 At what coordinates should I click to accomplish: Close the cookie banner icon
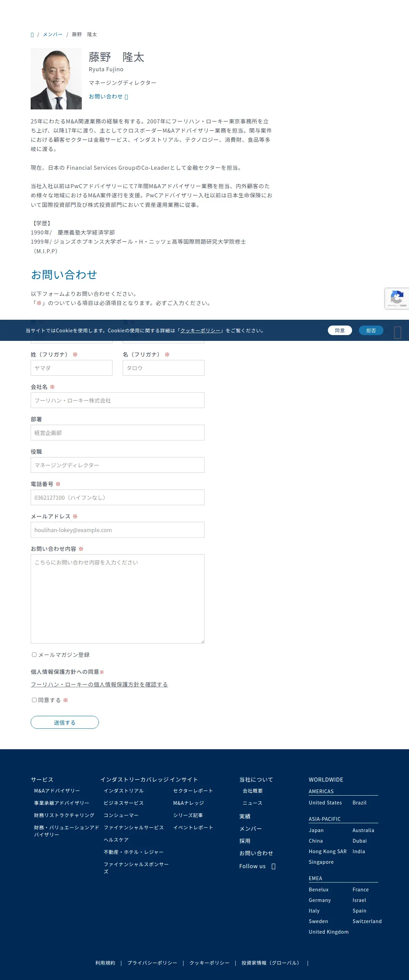click(x=398, y=332)
